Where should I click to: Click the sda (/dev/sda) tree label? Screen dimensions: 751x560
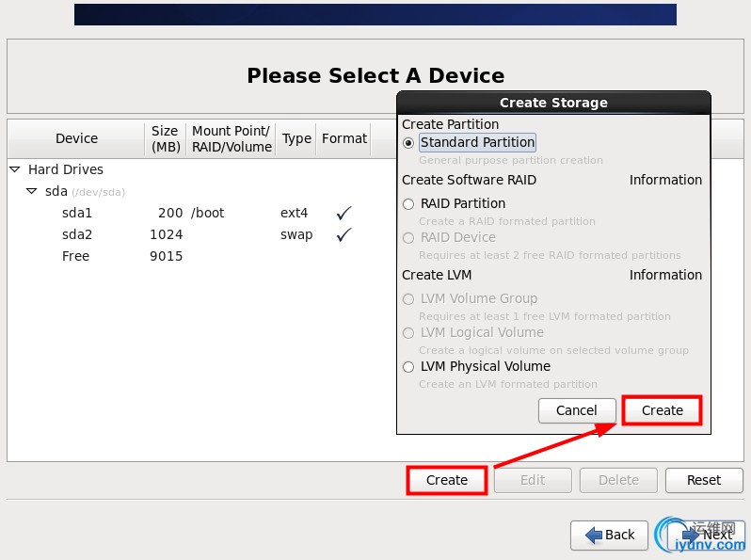click(x=85, y=192)
